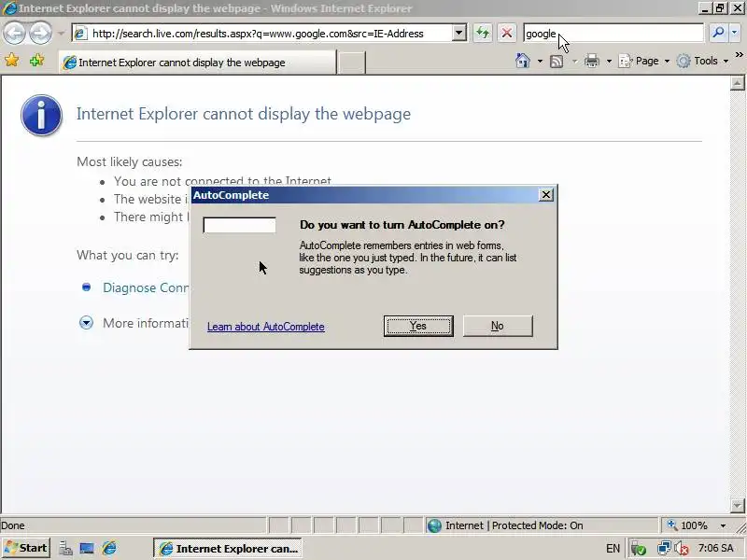Click the 100% zoom level button
The image size is (747, 560).
click(x=687, y=525)
